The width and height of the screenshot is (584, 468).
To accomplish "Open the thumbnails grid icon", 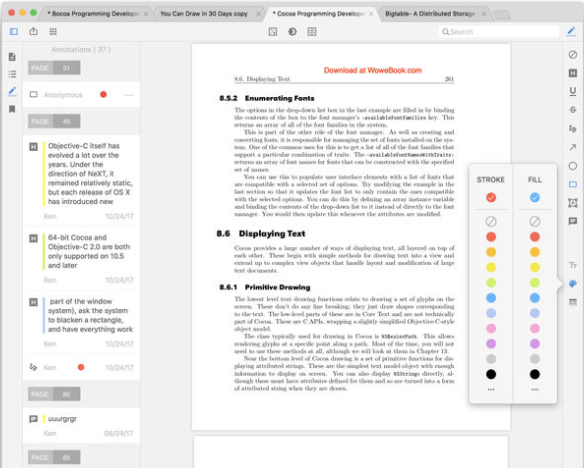I will [53, 32].
